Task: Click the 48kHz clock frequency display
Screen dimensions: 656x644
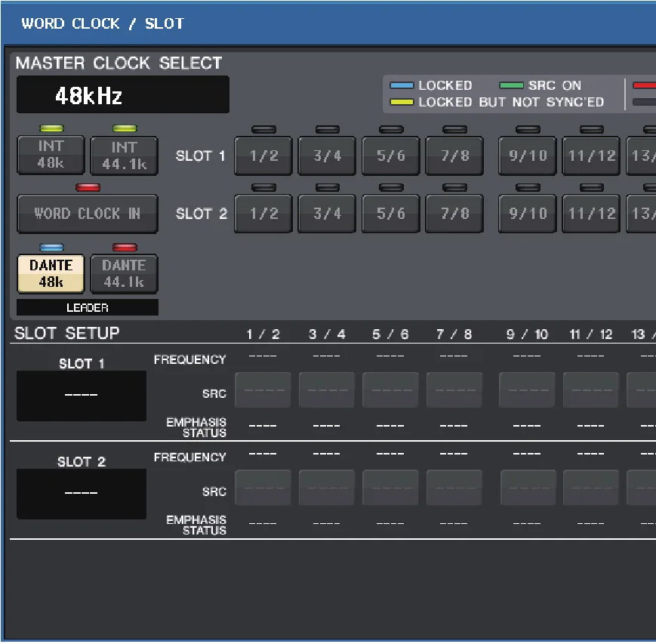Action: (123, 94)
